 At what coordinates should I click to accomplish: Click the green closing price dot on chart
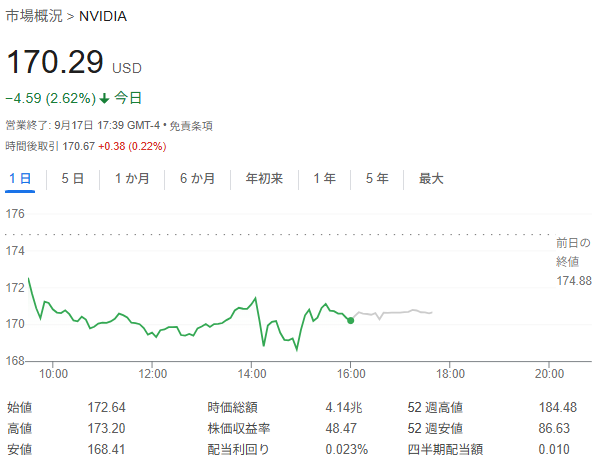[350, 320]
